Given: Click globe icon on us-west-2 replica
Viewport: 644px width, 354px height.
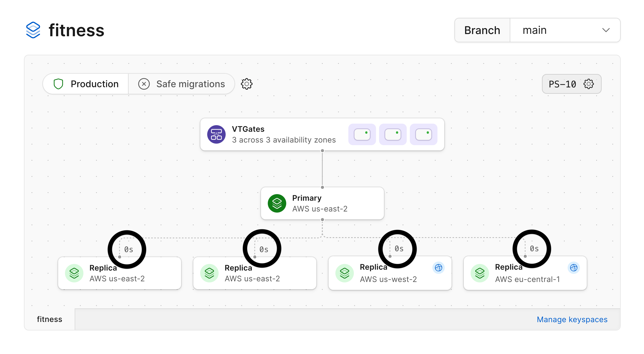Looking at the screenshot, I should tap(438, 268).
